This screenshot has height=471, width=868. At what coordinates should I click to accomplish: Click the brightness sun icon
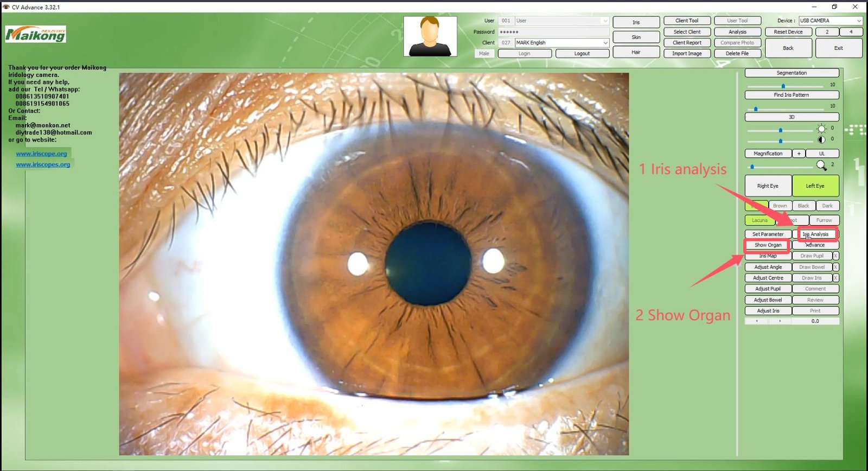click(x=821, y=129)
